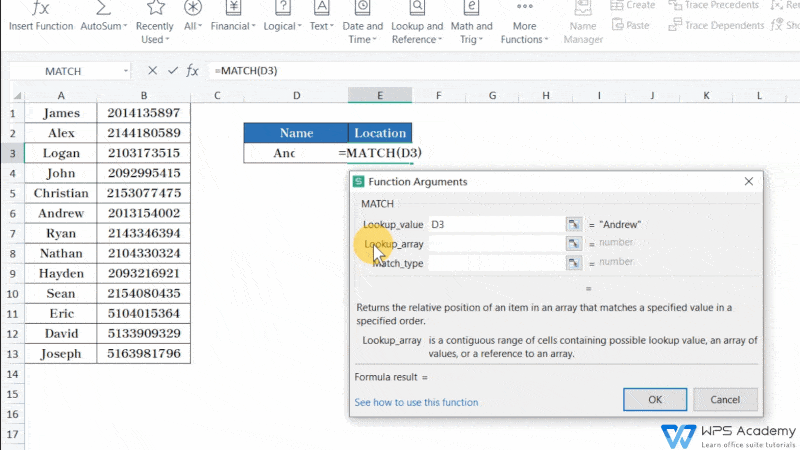Select the Location header cell
Screen dimensions: 800x450
pyautogui.click(x=380, y=133)
